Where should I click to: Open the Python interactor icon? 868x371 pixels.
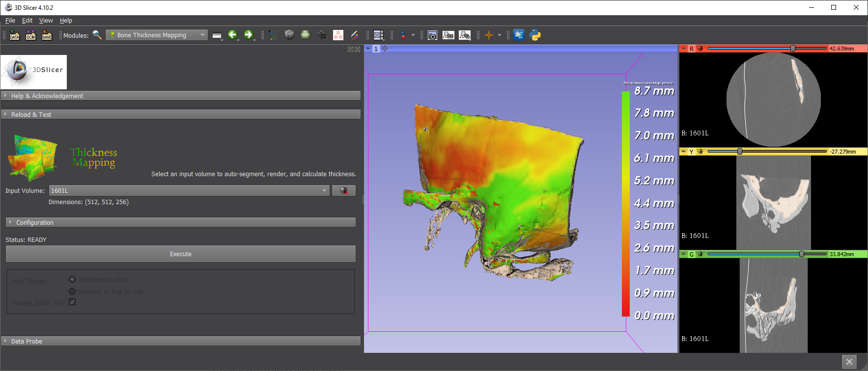pyautogui.click(x=535, y=35)
